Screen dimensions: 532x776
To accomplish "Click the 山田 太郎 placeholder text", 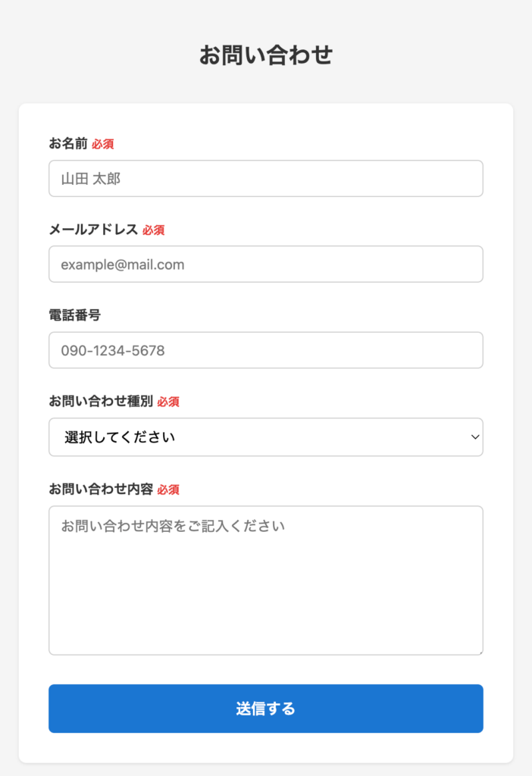I will click(x=91, y=179).
